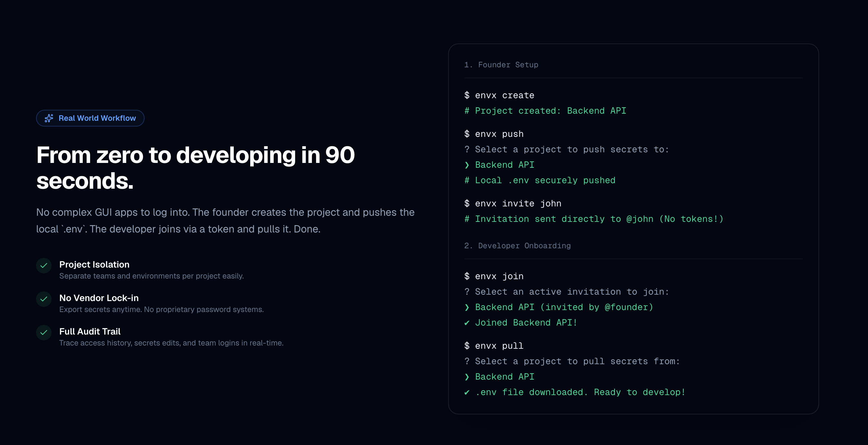Click the 'Project Isolation' feature title
This screenshot has width=868, height=445.
click(94, 265)
